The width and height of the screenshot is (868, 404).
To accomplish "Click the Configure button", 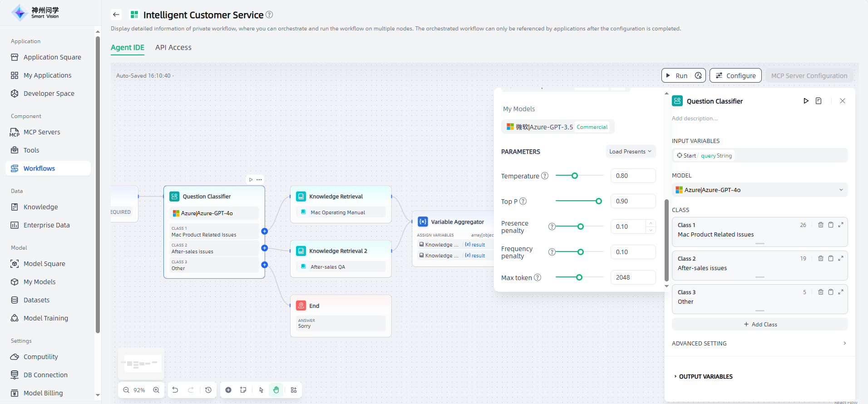I will pyautogui.click(x=735, y=76).
